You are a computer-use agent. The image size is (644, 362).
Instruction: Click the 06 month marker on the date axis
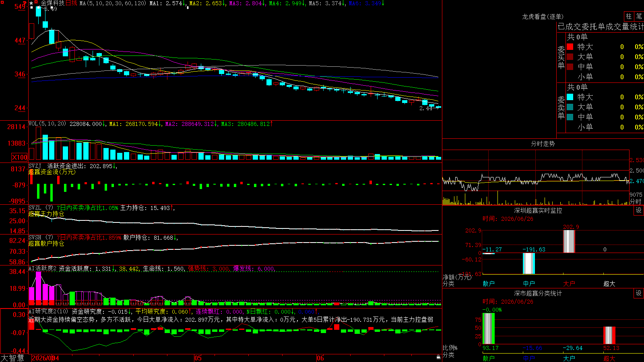[x=320, y=358]
